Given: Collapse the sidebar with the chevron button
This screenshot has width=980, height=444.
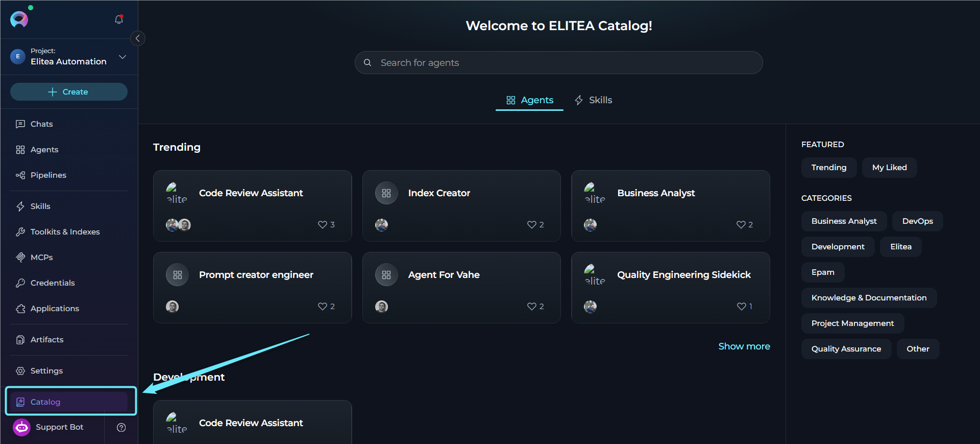Looking at the screenshot, I should (138, 38).
